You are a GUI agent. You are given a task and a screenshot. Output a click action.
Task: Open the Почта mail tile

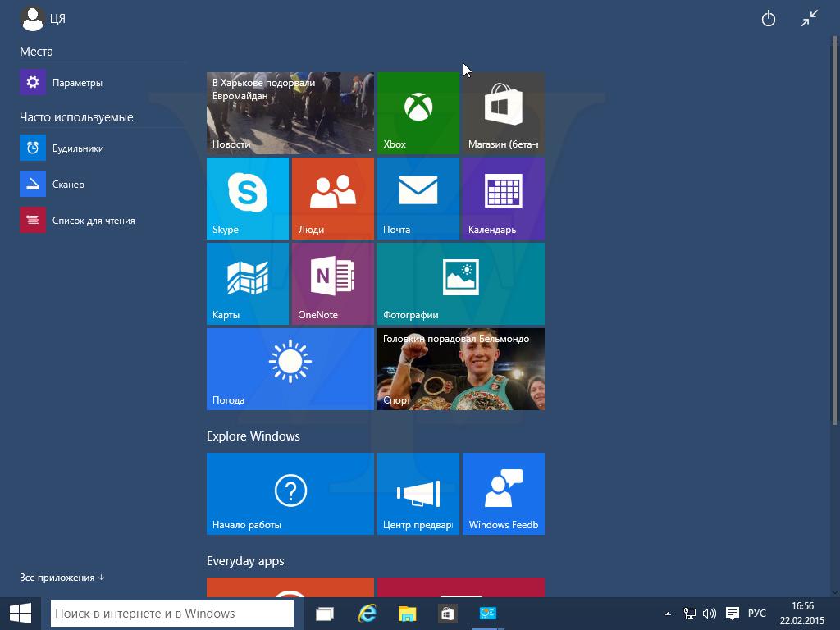click(418, 199)
